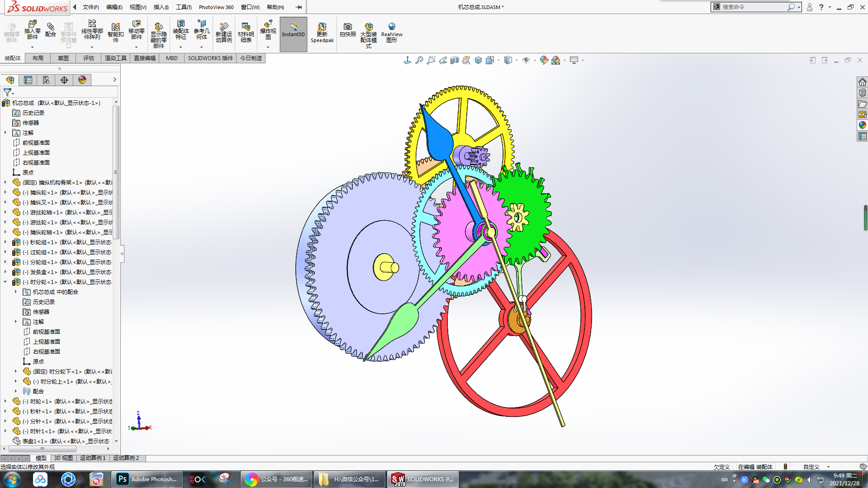Open Adobe Photoshop from the taskbar
The image size is (868, 488).
[147, 479]
